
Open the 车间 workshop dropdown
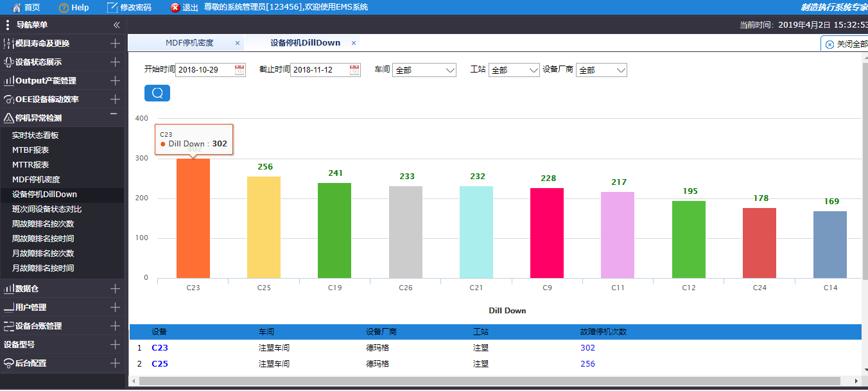coord(424,70)
